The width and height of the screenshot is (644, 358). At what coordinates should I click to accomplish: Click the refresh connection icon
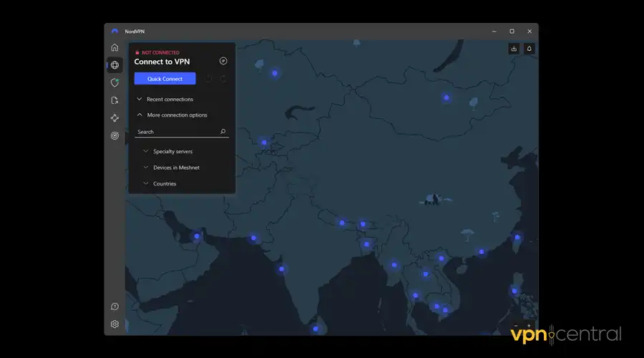pos(223,79)
